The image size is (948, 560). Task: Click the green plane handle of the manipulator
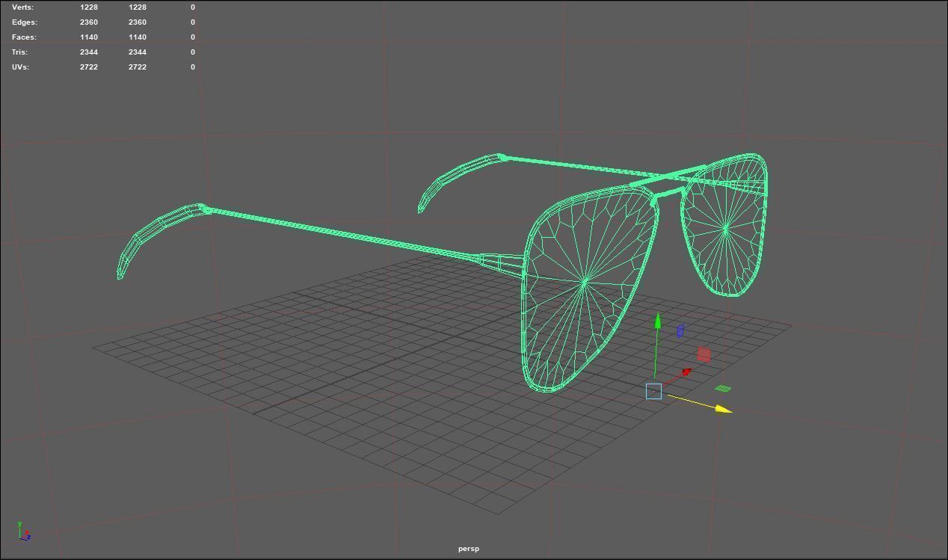pyautogui.click(x=723, y=388)
